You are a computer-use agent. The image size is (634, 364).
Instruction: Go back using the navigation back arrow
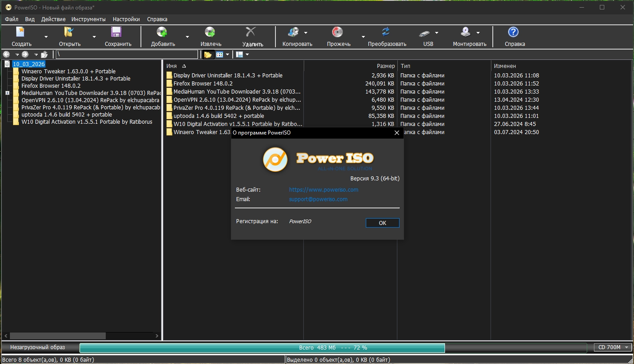(7, 54)
